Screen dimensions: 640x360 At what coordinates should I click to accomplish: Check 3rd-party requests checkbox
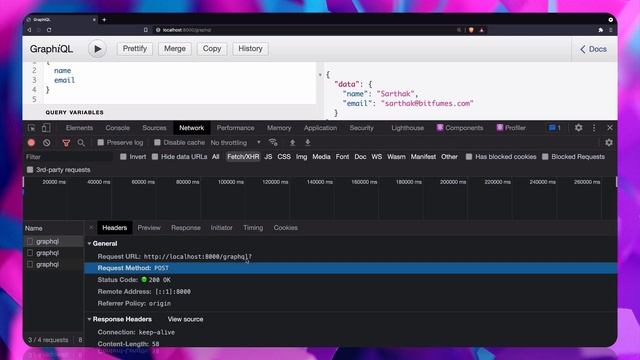30,170
